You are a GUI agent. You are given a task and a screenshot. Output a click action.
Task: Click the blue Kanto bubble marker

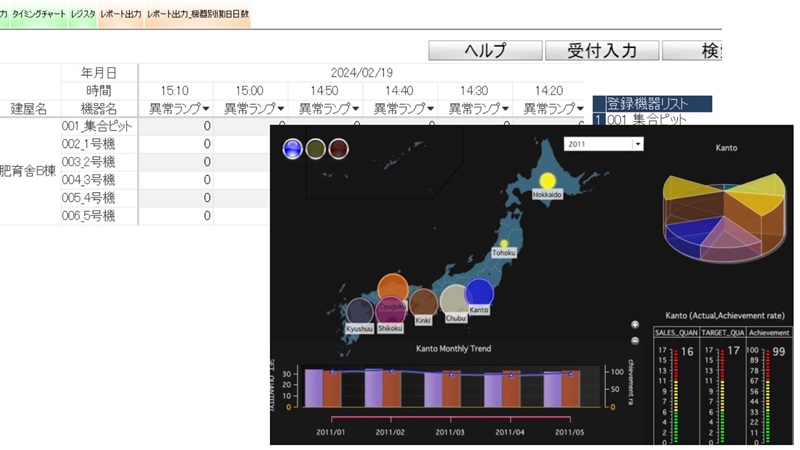click(x=480, y=292)
